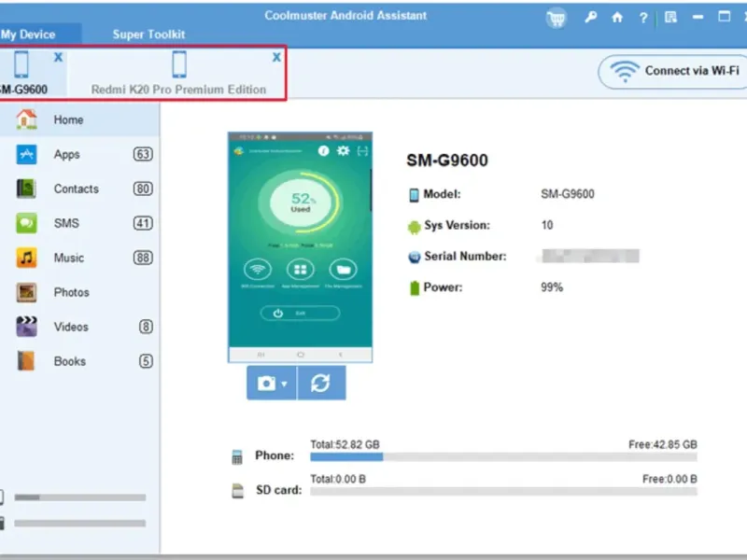Click the Sys Version value 10
Viewport: 747px width, 560px height.
[x=547, y=225]
